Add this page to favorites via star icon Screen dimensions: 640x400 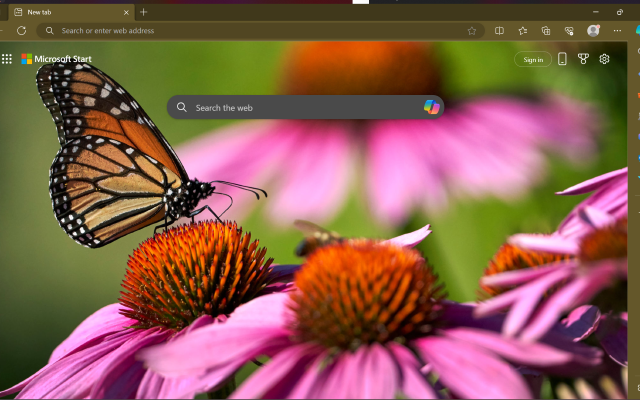(472, 31)
